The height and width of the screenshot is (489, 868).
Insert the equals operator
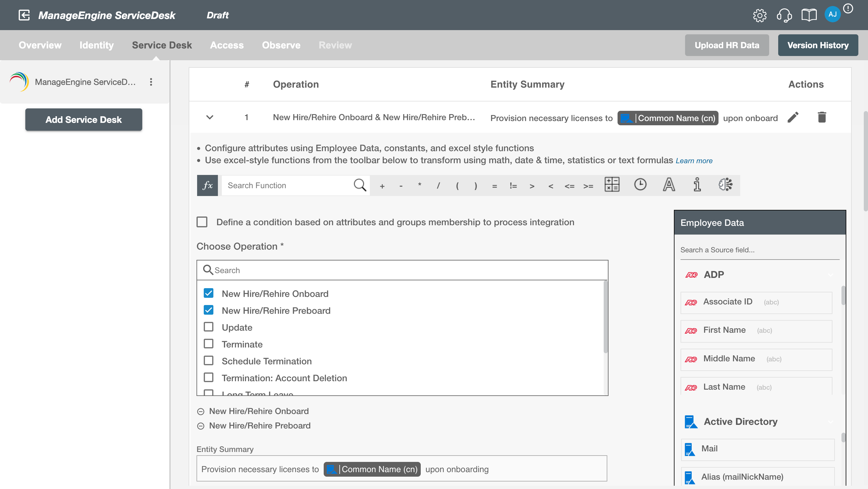[495, 186]
